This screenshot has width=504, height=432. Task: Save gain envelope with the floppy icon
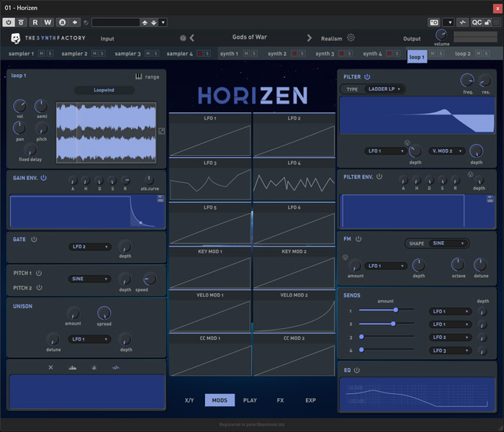(160, 199)
